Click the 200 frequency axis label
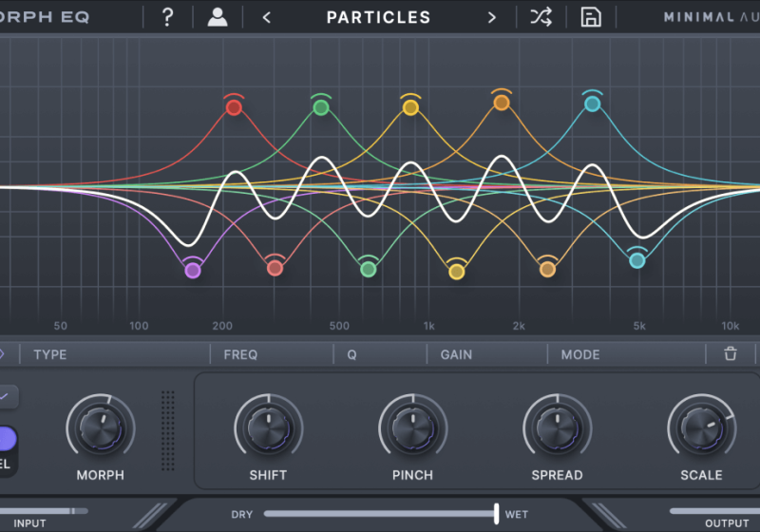The width and height of the screenshot is (760, 532). point(222,326)
